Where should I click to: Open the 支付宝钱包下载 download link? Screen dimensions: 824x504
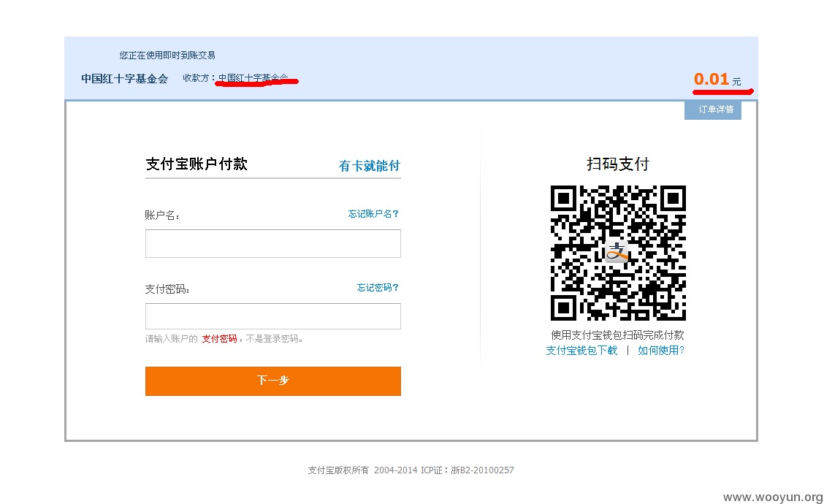(581, 351)
